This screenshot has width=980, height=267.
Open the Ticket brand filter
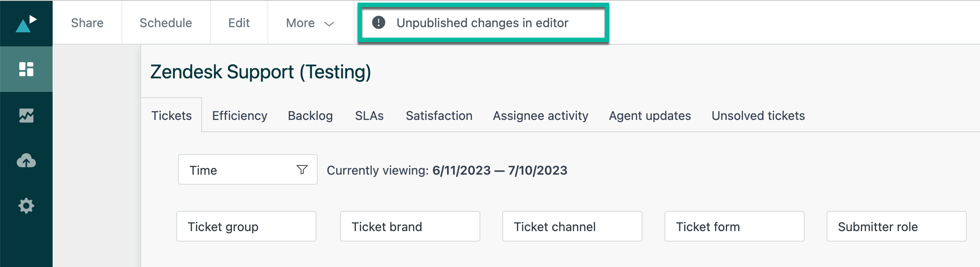[410, 227]
